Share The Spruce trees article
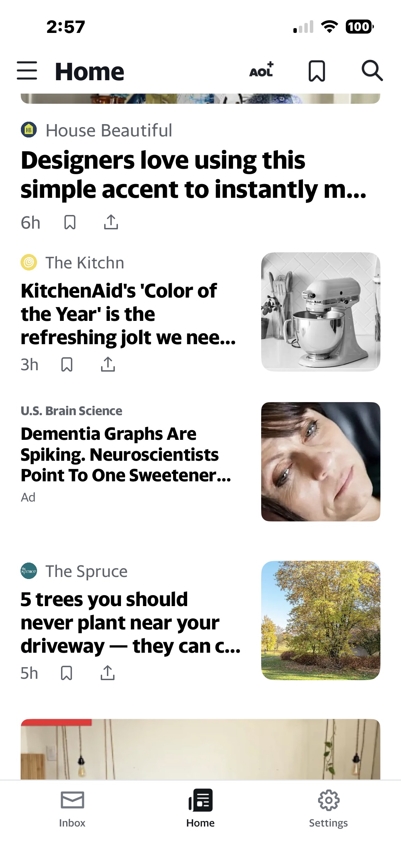The image size is (401, 868). click(x=107, y=673)
